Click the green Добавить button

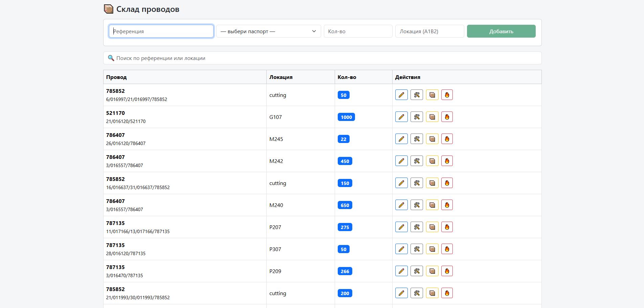tap(501, 31)
